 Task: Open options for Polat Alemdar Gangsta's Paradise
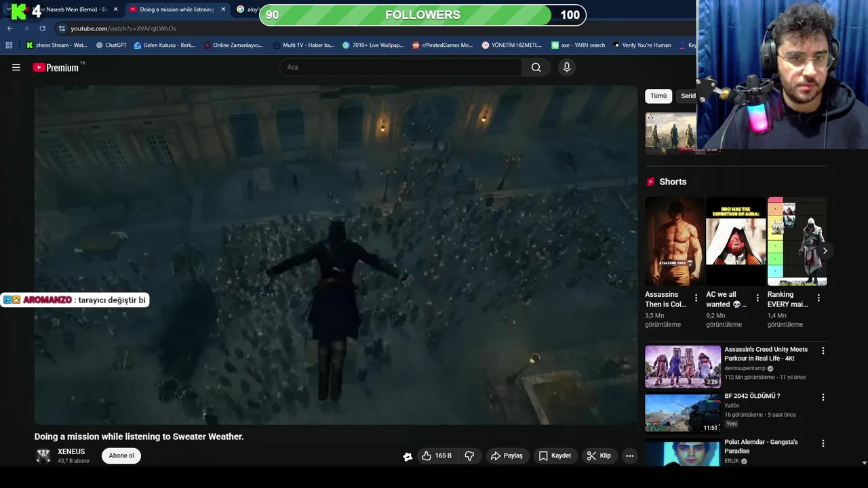[823, 443]
